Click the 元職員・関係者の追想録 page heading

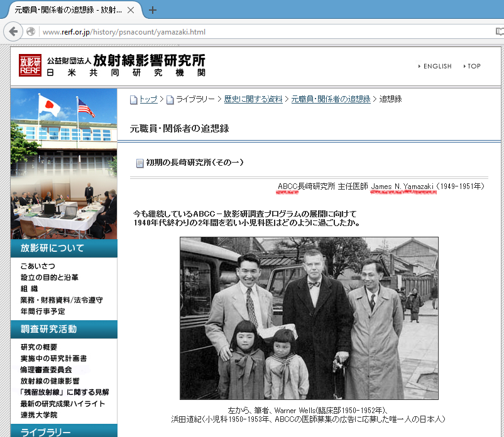179,129
